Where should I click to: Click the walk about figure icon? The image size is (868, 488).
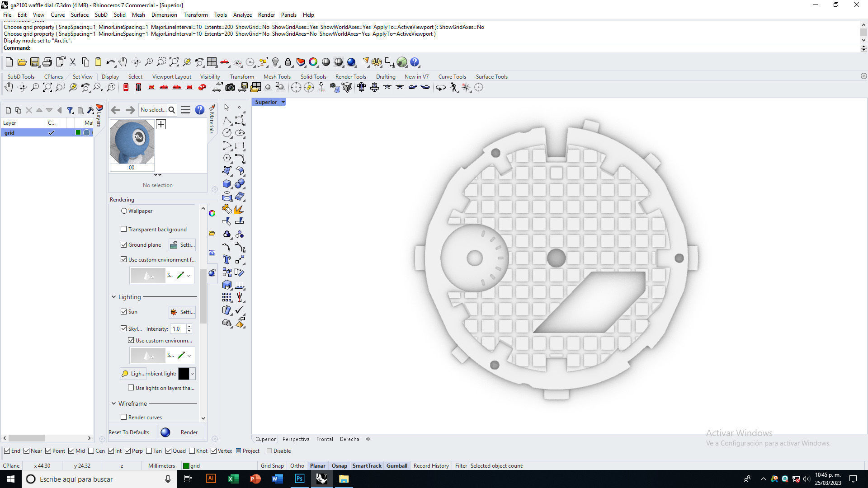pos(454,88)
